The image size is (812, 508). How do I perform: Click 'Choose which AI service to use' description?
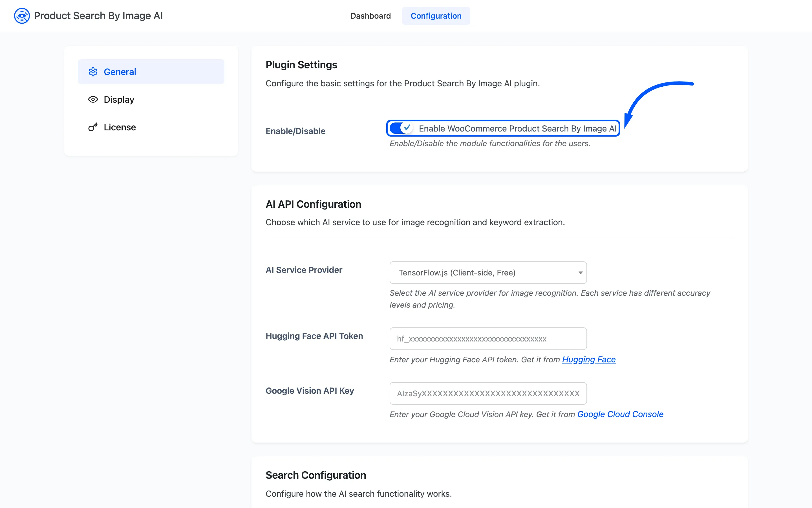tap(415, 222)
